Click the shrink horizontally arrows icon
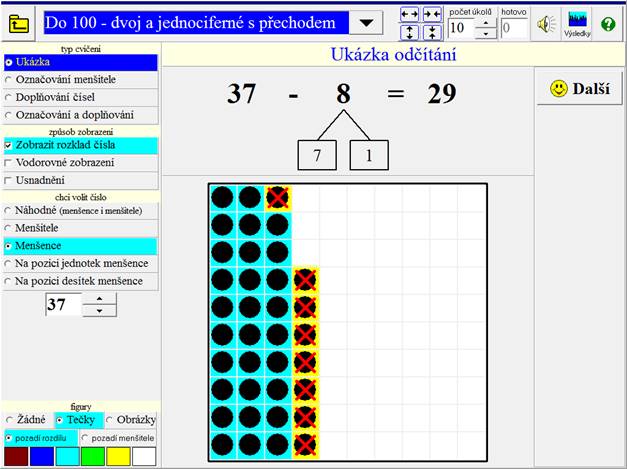 (x=432, y=15)
